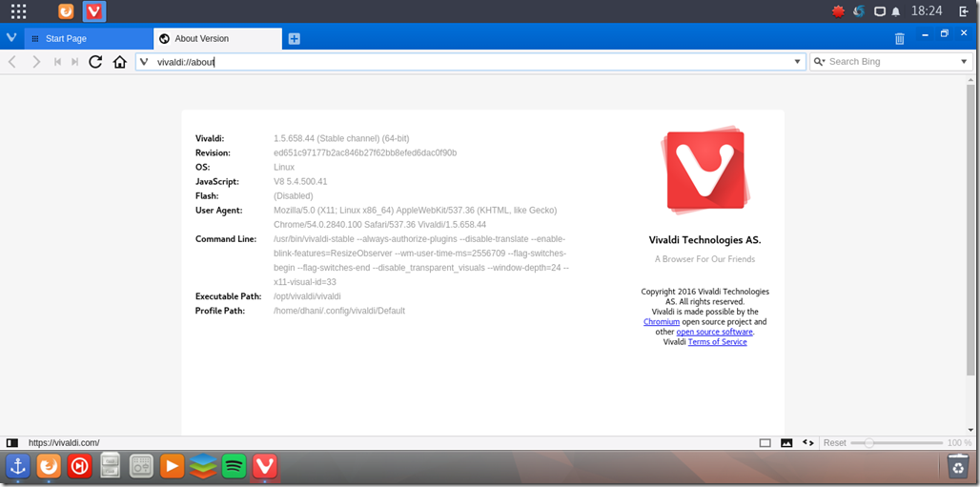Click the profile path /home/dhani/.config/vivaldi/Default

tap(339, 311)
